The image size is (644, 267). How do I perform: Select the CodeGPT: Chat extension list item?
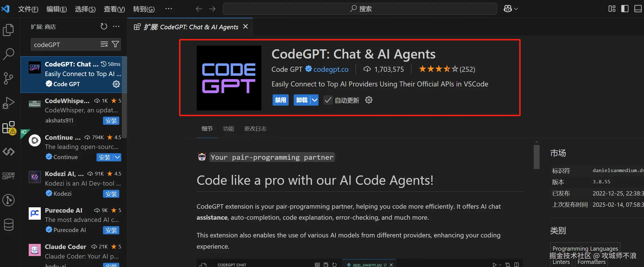click(x=74, y=74)
